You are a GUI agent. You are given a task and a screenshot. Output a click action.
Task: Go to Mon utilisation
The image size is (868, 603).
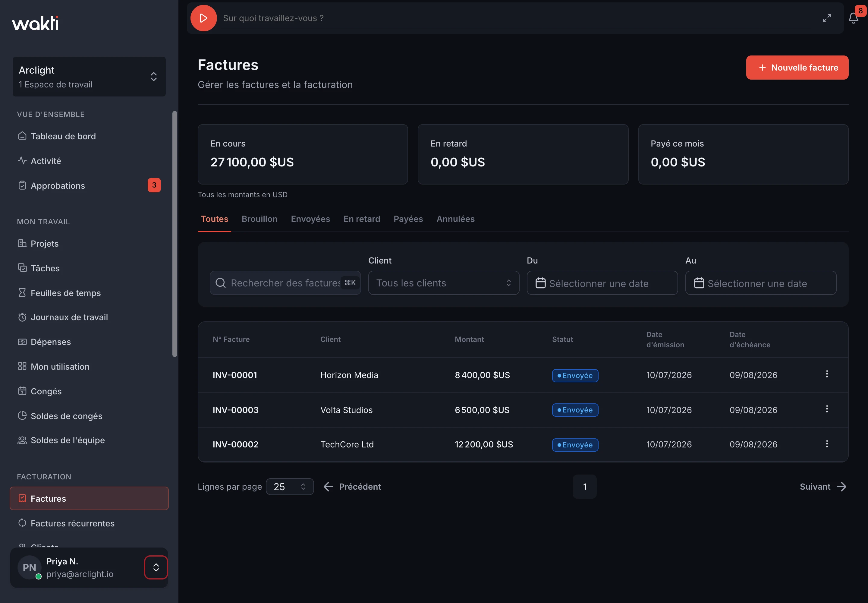pos(89,367)
